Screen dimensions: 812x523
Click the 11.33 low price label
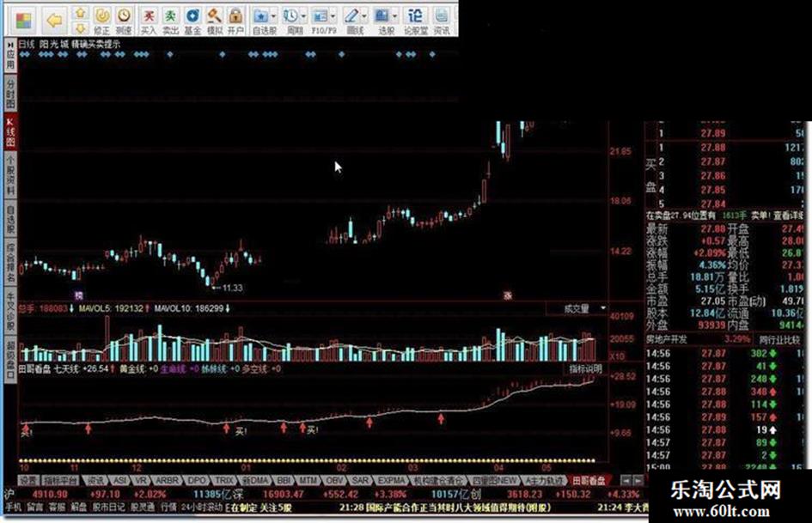pos(232,288)
